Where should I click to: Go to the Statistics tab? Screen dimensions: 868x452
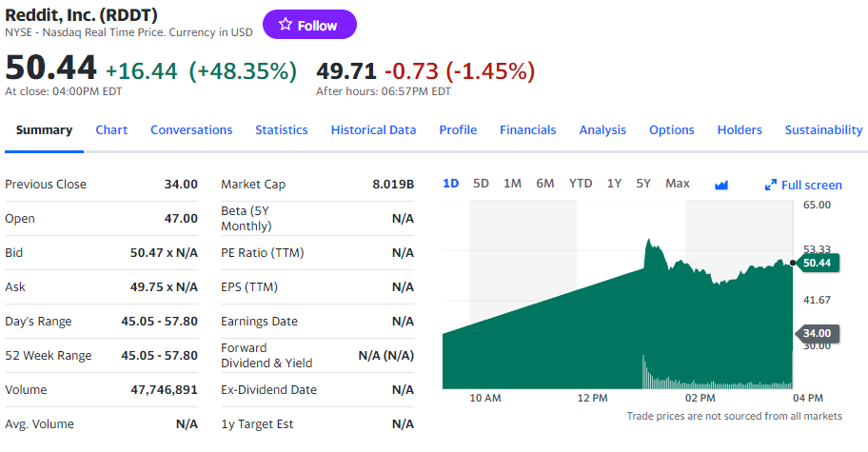pyautogui.click(x=281, y=130)
